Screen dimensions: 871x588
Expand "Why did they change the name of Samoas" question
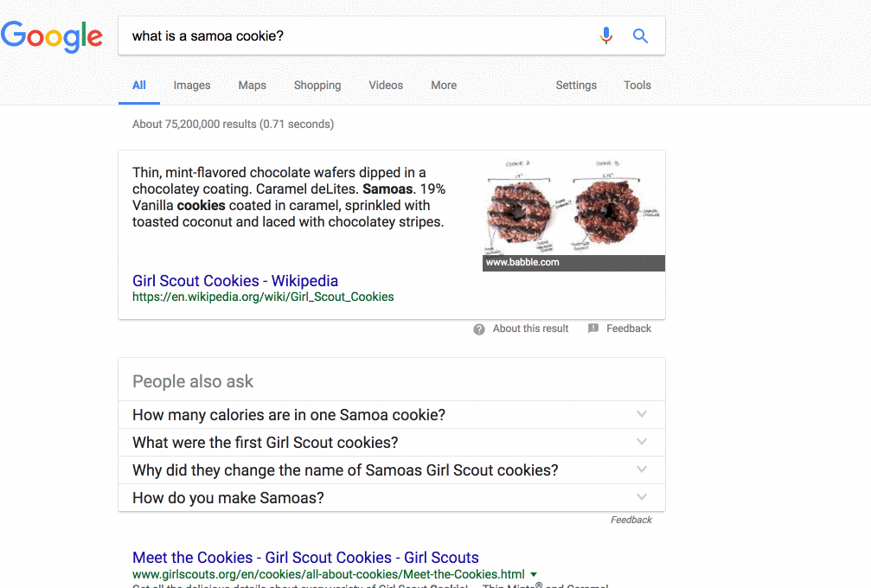coord(641,470)
